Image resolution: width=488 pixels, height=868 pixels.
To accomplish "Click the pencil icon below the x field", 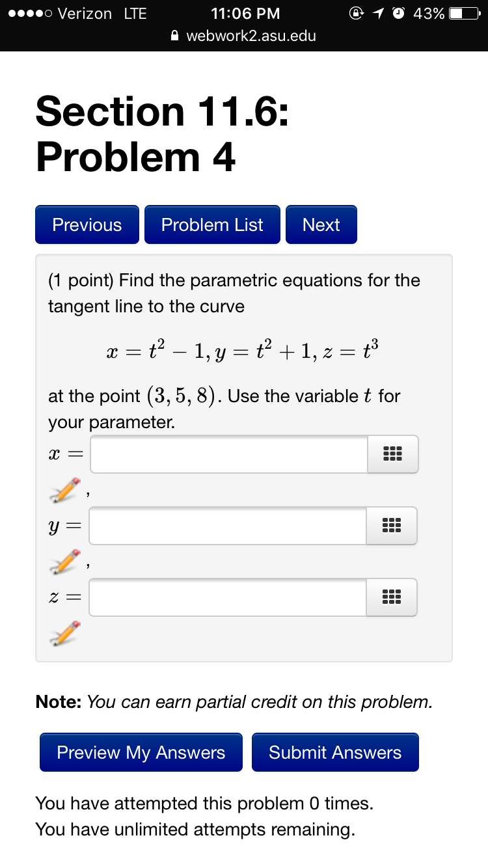I will [x=65, y=490].
